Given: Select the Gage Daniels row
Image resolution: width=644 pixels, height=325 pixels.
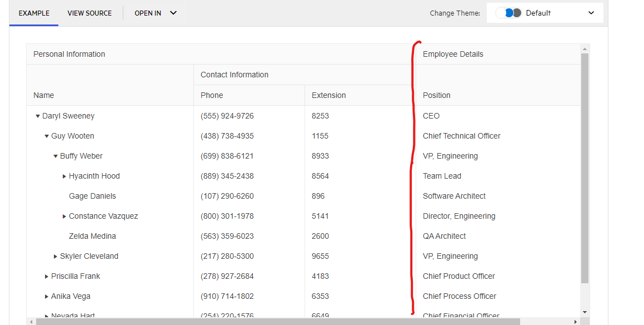Looking at the screenshot, I should 92,196.
